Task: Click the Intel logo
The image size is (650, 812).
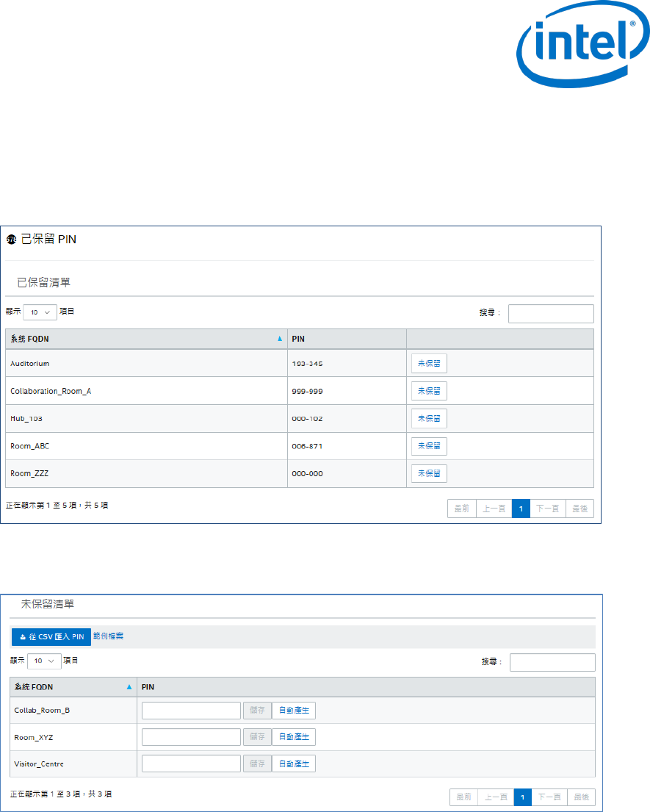Action: coord(578,51)
